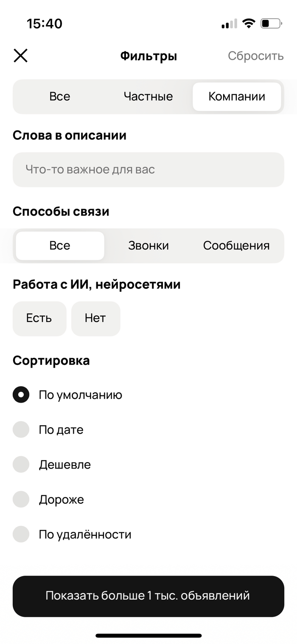Choose Все under Способы связи
Screen dimensions: 297x644
coord(60,246)
